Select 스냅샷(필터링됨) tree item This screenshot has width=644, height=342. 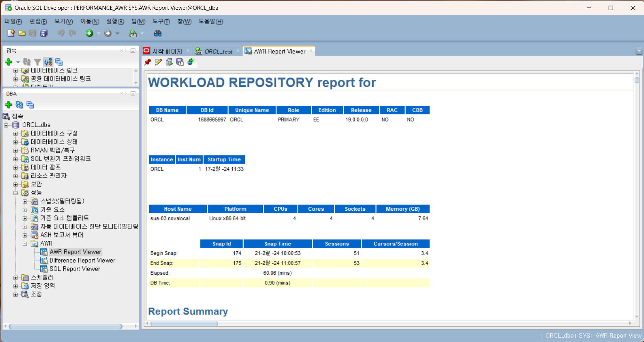point(62,201)
